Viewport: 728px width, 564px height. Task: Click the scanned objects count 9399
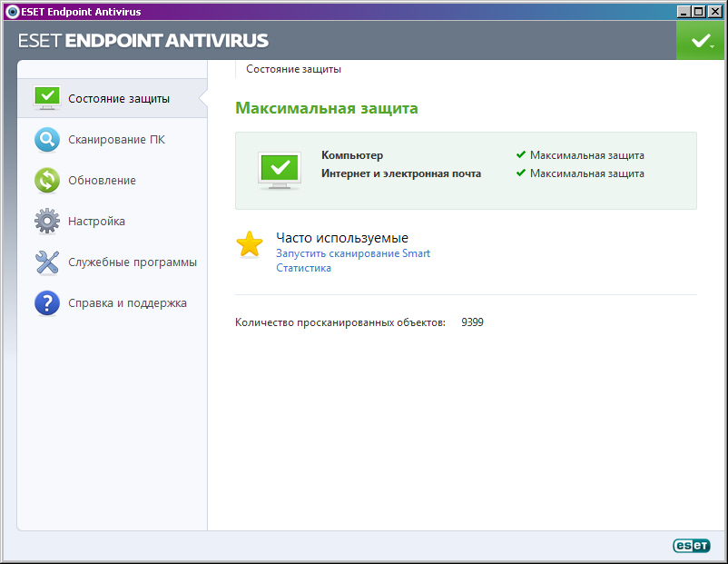tap(472, 322)
